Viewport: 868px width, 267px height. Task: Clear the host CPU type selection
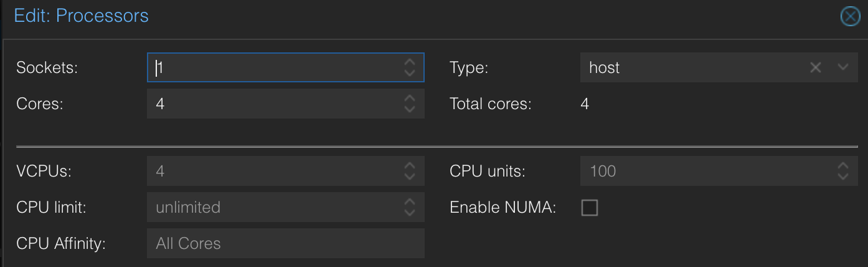pos(815,67)
